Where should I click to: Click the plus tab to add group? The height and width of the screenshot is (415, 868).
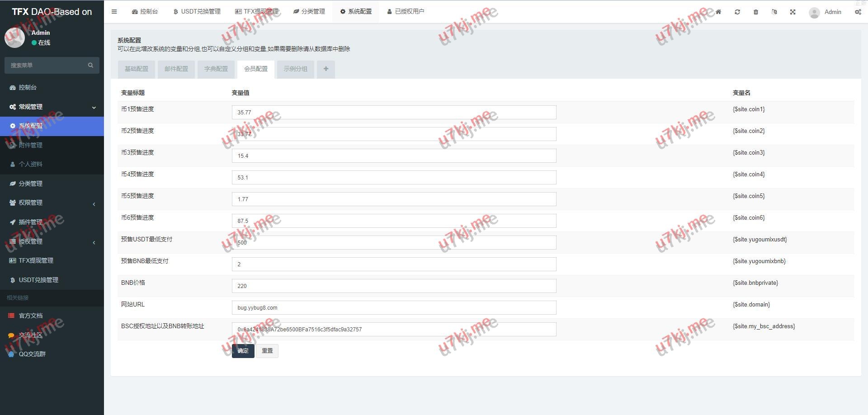(x=325, y=69)
